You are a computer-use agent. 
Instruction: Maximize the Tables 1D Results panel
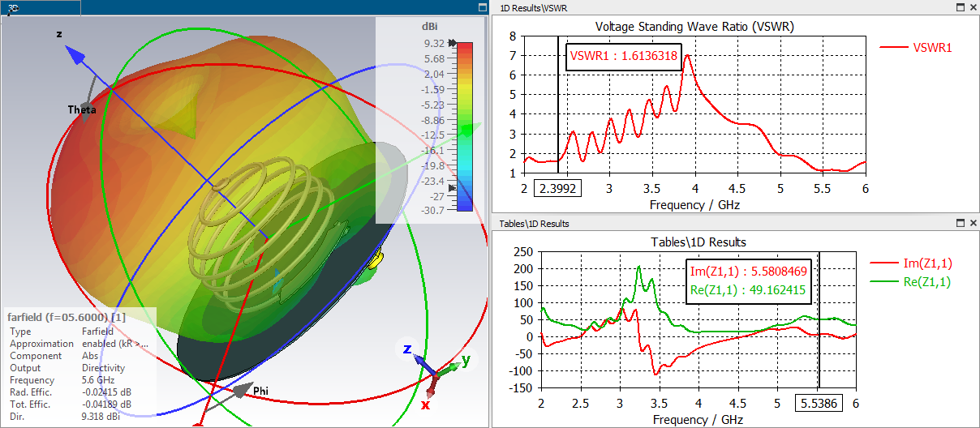click(x=960, y=223)
